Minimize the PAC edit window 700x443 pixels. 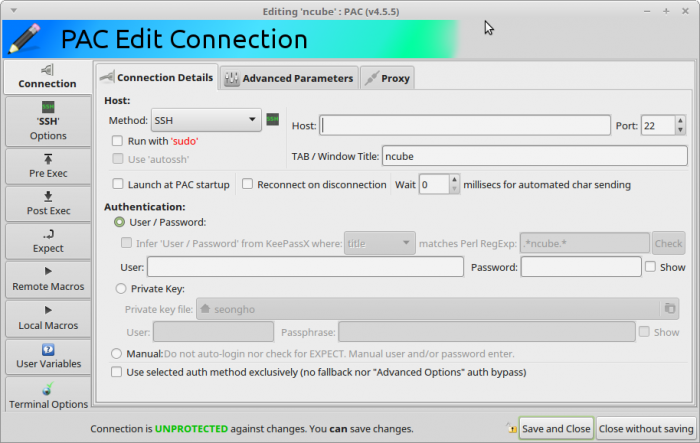(647, 11)
